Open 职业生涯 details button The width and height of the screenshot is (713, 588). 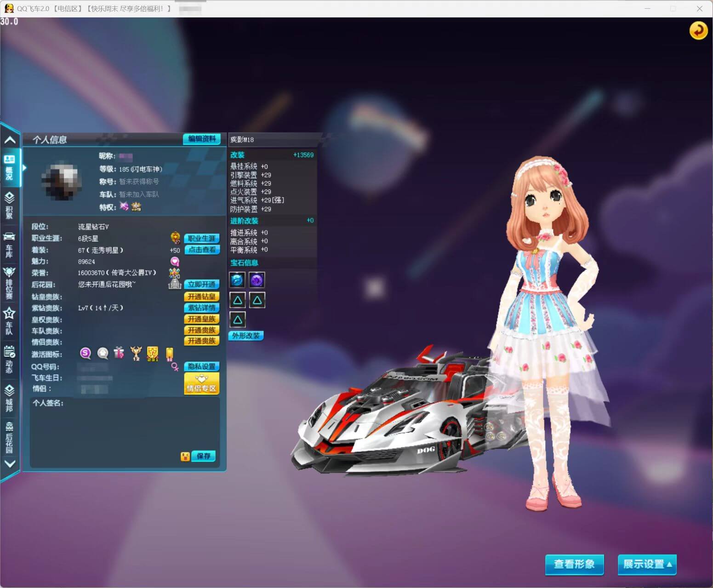202,238
